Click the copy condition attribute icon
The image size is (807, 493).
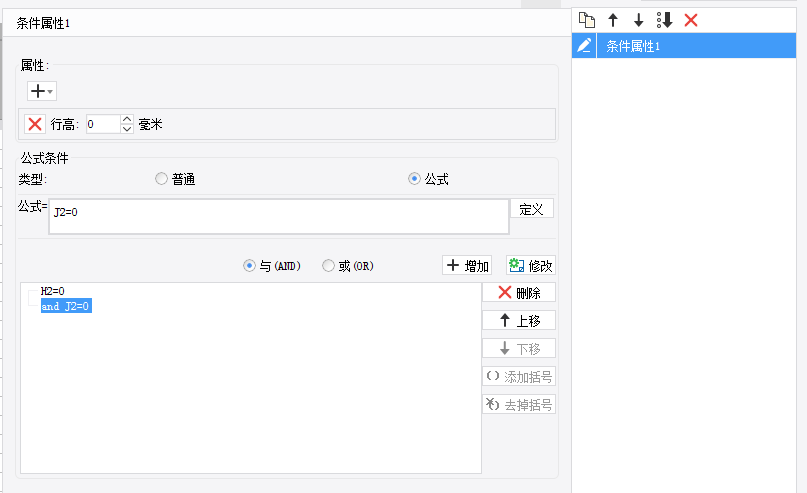pyautogui.click(x=587, y=21)
